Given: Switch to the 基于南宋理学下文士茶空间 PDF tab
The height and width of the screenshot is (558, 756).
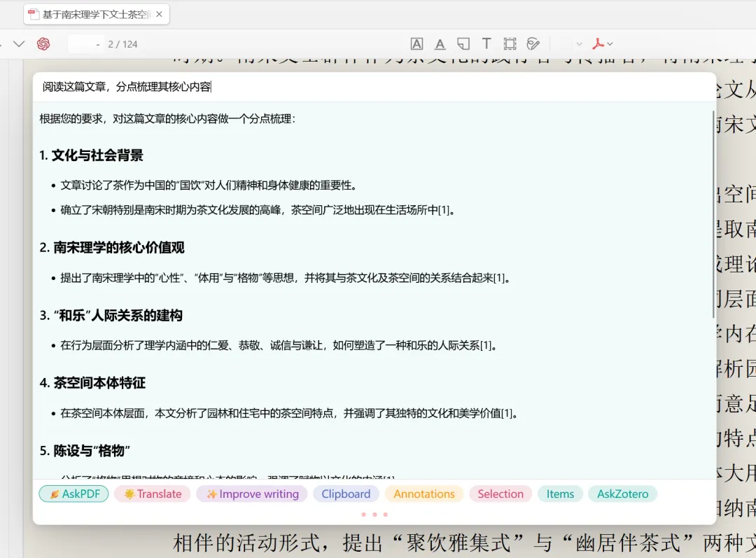Looking at the screenshot, I should click(x=97, y=15).
